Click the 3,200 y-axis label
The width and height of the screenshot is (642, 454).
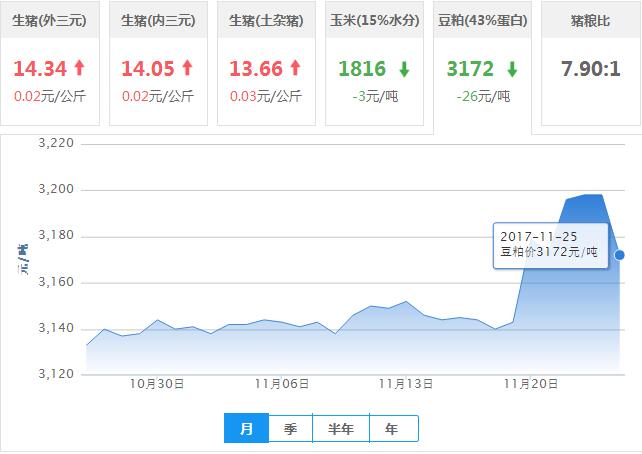click(56, 189)
